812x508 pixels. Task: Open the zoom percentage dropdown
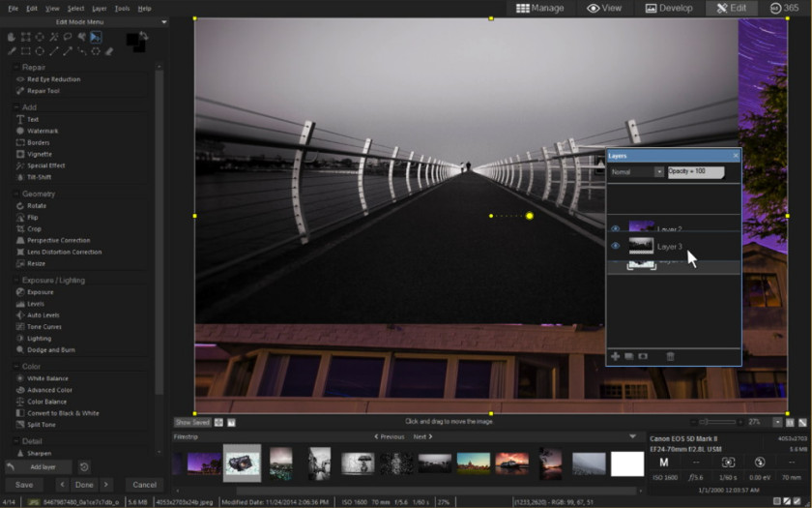(x=777, y=423)
